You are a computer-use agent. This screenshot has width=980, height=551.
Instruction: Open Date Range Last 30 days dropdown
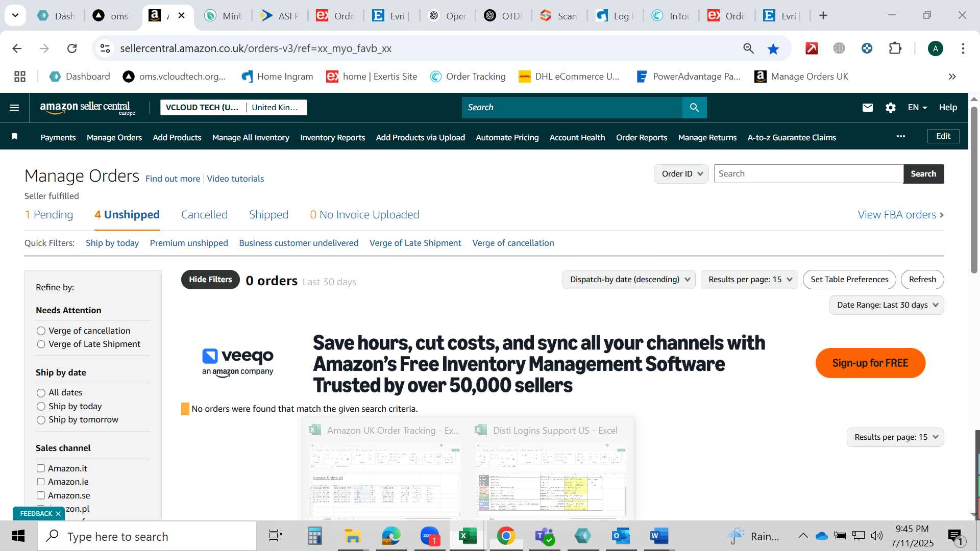887,305
